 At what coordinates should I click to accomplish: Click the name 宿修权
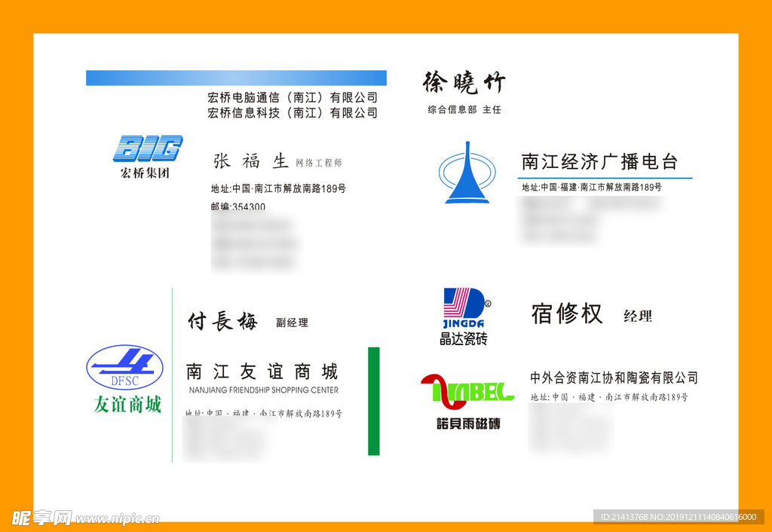coord(567,313)
